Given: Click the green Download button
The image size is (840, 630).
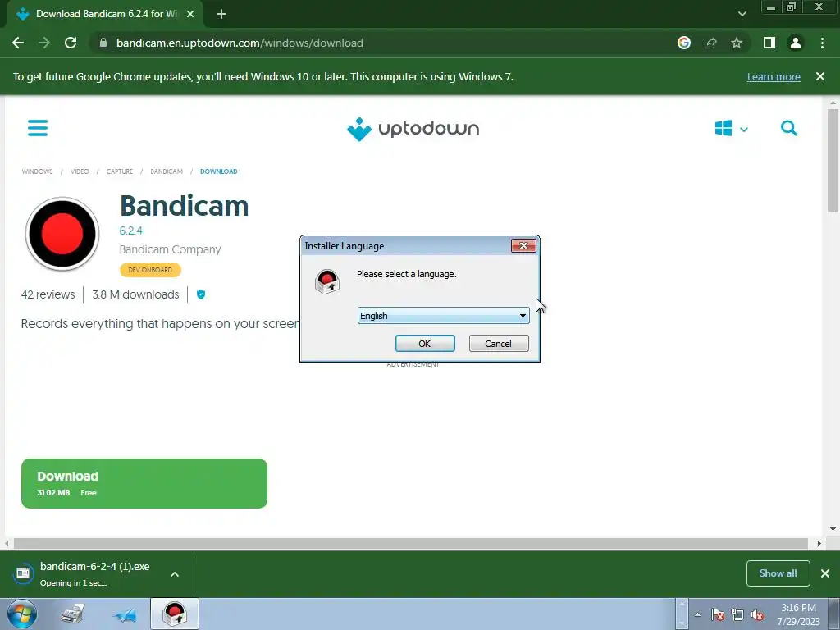Looking at the screenshot, I should click(x=144, y=483).
